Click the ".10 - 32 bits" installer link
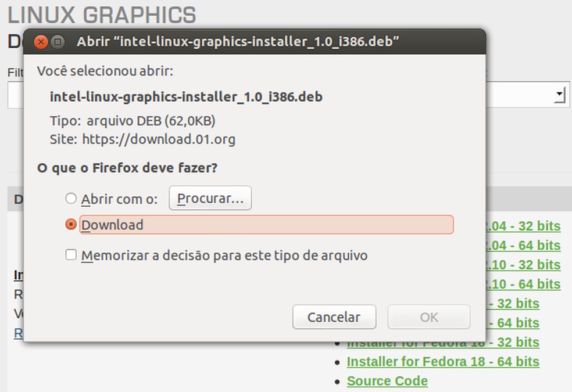Image resolution: width=572 pixels, height=392 pixels. point(523,264)
